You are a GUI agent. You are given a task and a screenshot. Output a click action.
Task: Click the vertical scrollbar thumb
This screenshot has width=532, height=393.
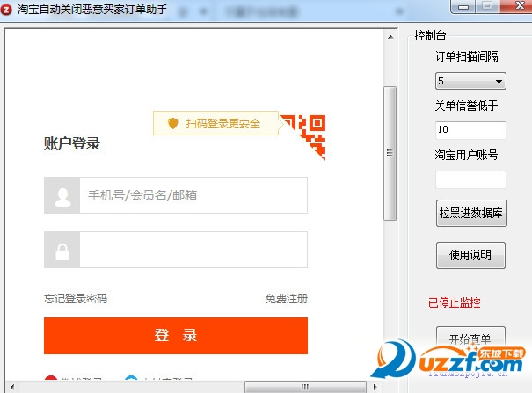390,153
